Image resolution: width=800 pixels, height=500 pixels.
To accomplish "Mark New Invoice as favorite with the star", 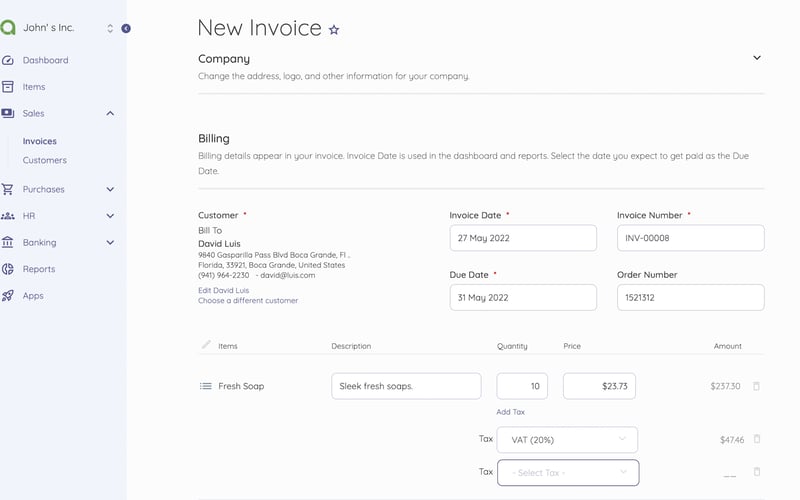I will [x=334, y=30].
